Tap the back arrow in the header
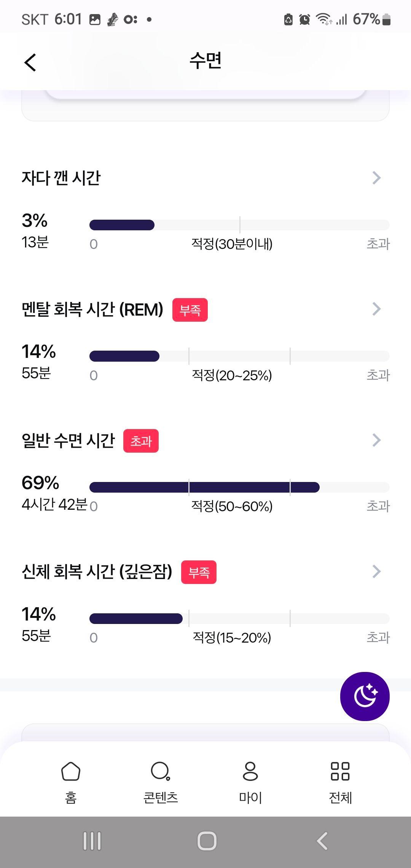Image resolution: width=411 pixels, height=868 pixels. [x=30, y=62]
